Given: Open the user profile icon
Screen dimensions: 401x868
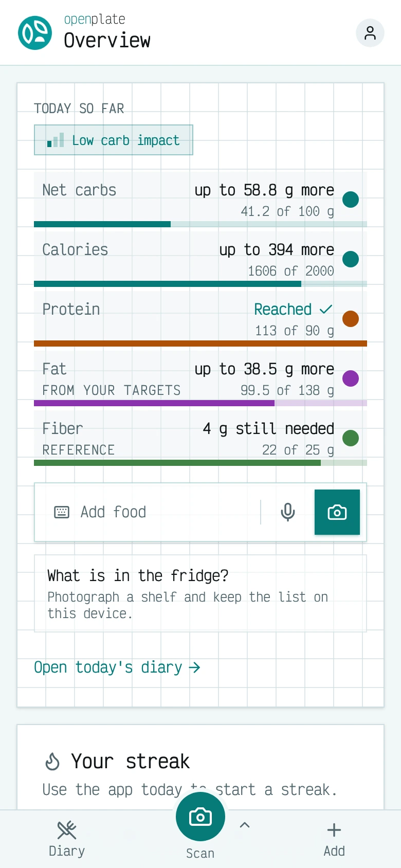Looking at the screenshot, I should [x=370, y=33].
